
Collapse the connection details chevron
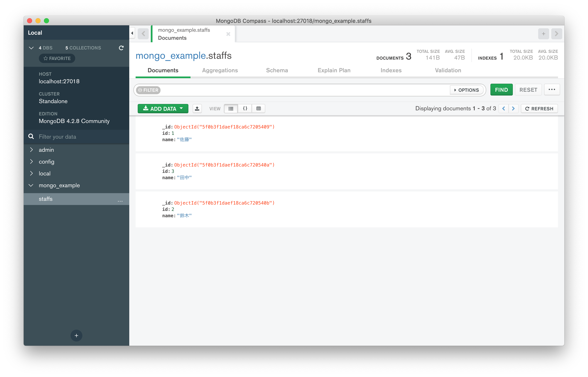[x=31, y=48]
